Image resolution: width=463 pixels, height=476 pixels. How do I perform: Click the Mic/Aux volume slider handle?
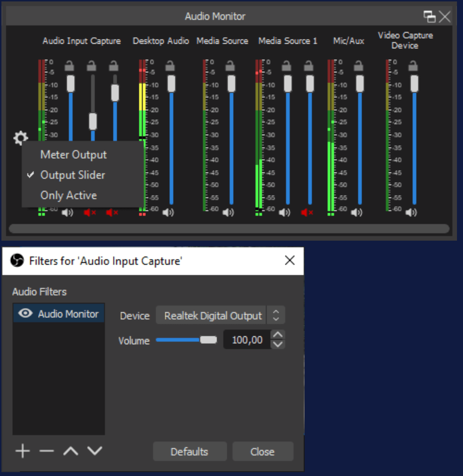point(360,84)
